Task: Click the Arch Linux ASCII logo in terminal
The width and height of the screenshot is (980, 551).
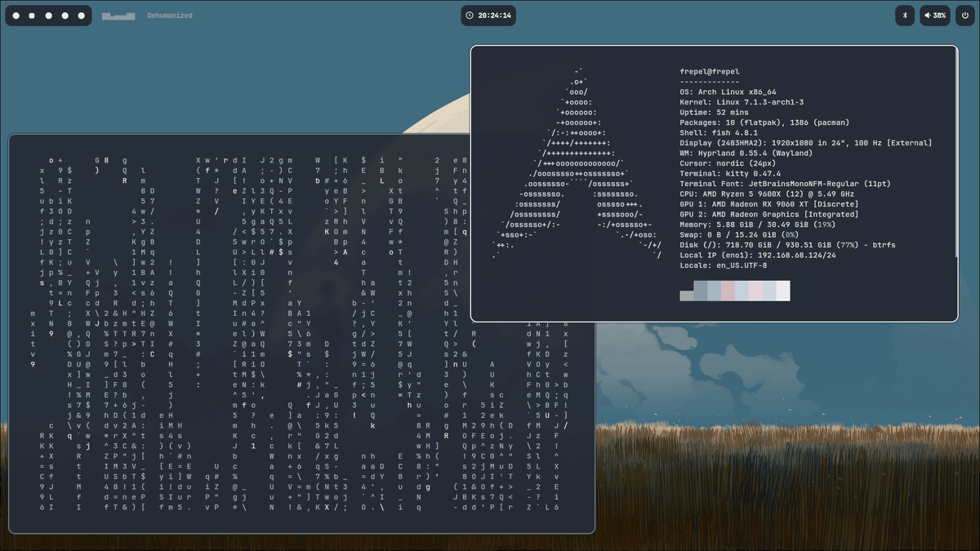Action: (577, 163)
